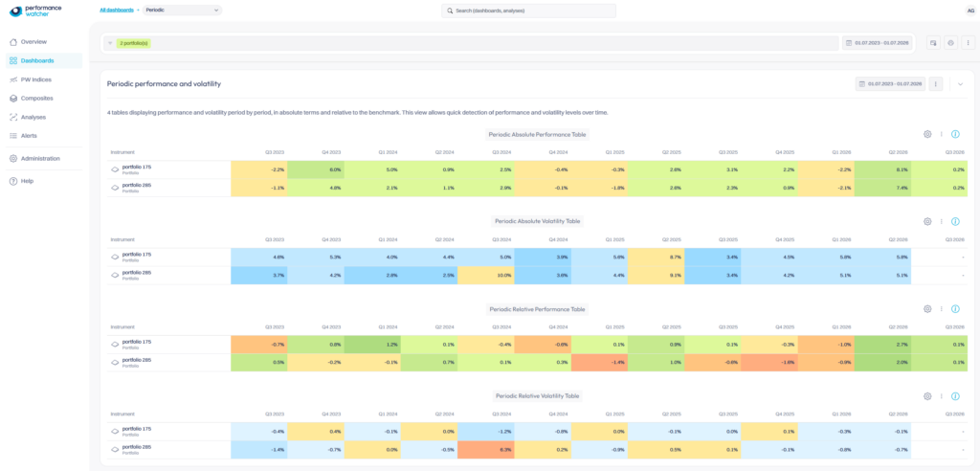
Task: Open the Help page
Action: point(27,181)
